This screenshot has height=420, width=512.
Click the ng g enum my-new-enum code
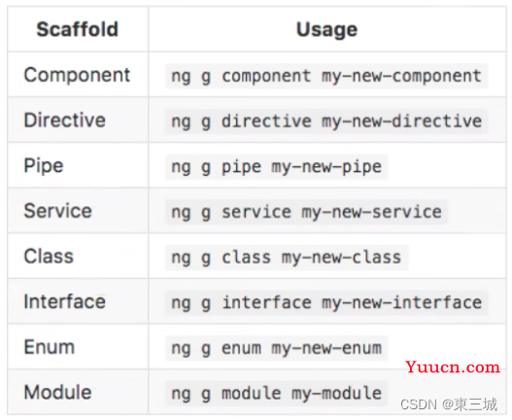click(x=276, y=348)
